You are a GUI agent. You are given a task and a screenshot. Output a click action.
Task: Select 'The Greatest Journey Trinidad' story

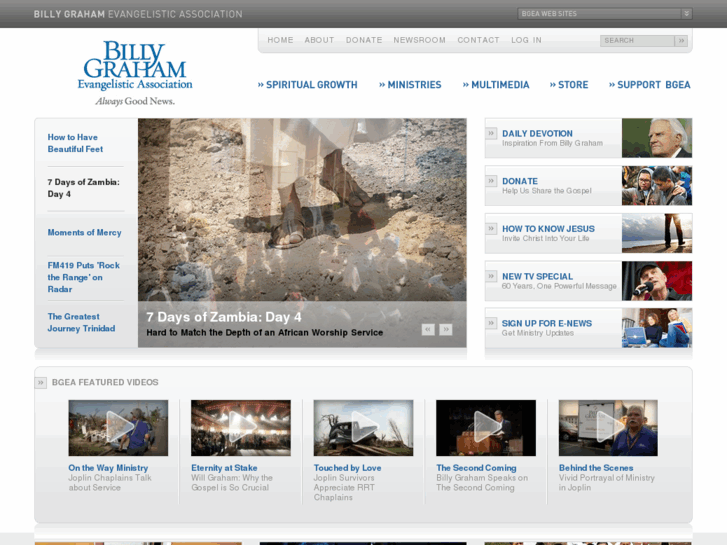click(81, 322)
